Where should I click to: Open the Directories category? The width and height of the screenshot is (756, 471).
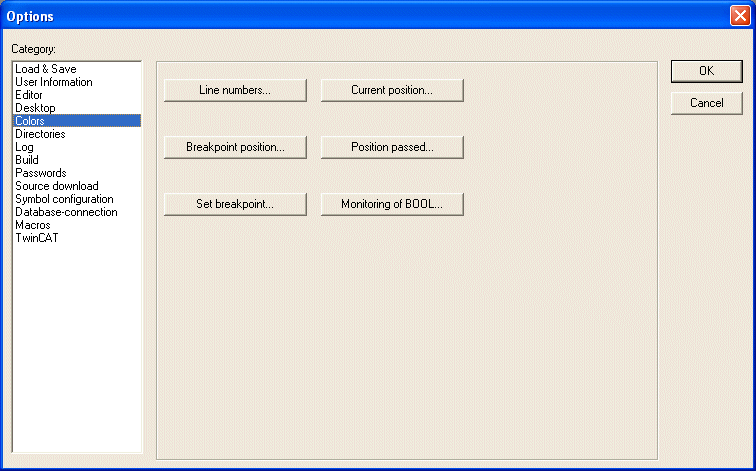click(x=77, y=134)
